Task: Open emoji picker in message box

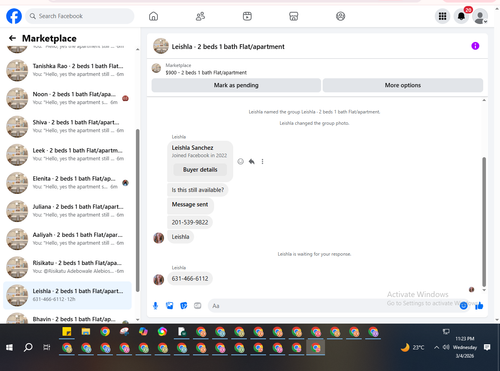Action: 463,306
